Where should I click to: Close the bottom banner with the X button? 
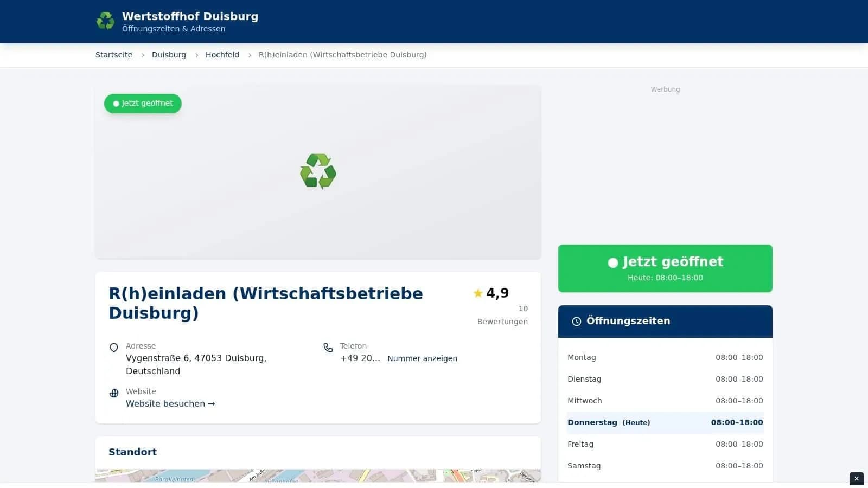click(x=857, y=479)
